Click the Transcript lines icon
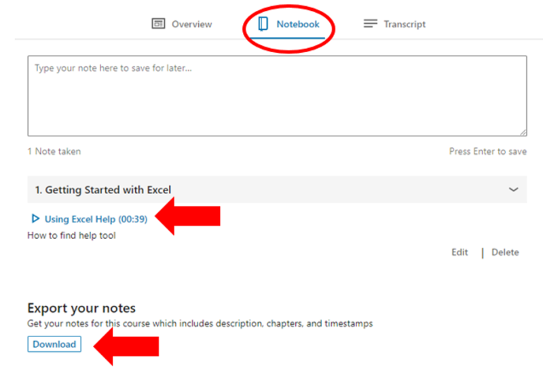543x392 pixels. click(x=370, y=24)
